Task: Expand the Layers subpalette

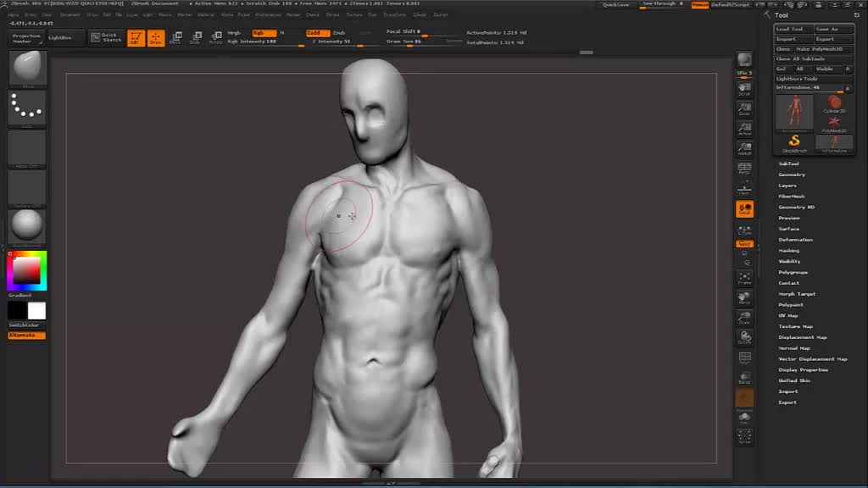Action: click(787, 186)
